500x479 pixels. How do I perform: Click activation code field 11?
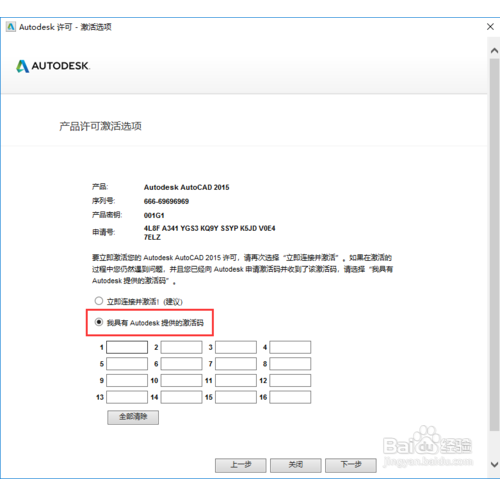236,380
